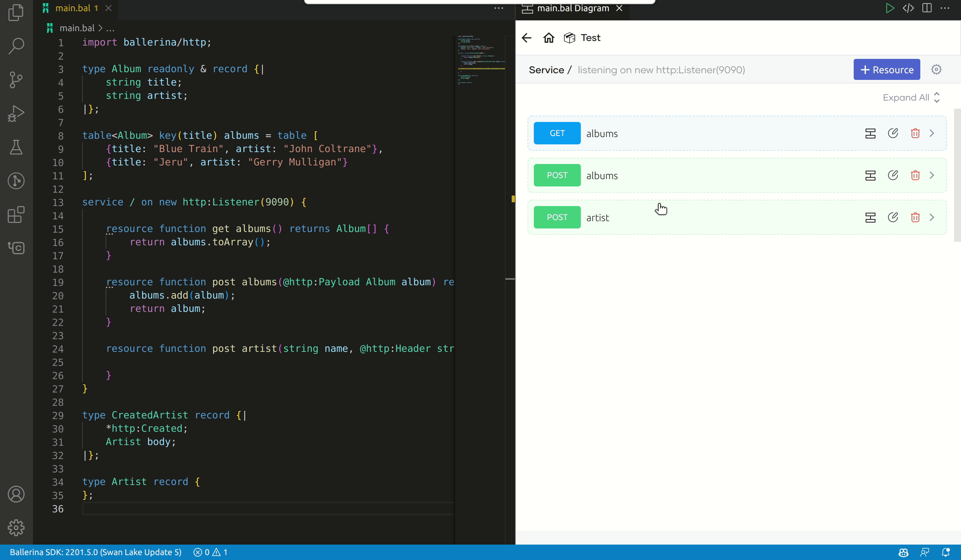Click the POST badge for artist
961x560 pixels.
coord(557,217)
